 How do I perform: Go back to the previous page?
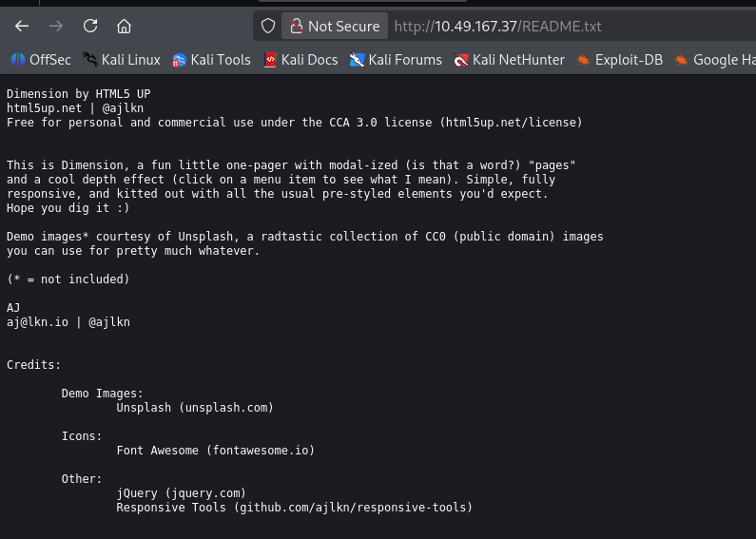22,26
